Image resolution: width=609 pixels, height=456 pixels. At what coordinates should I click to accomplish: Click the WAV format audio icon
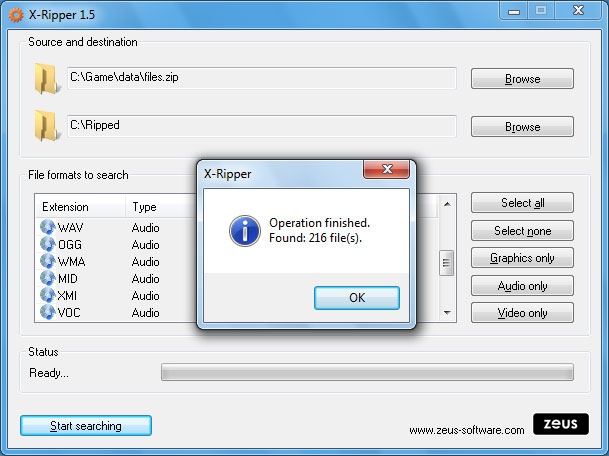[x=47, y=227]
